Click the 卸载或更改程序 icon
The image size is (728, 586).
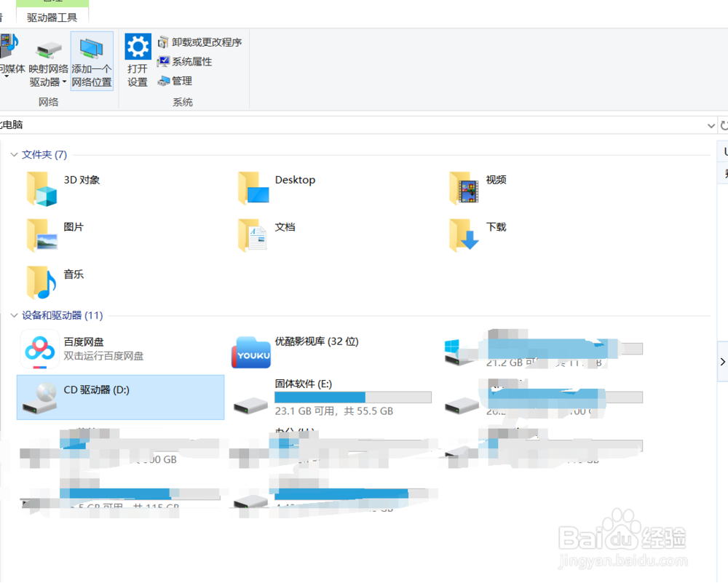pyautogui.click(x=163, y=43)
